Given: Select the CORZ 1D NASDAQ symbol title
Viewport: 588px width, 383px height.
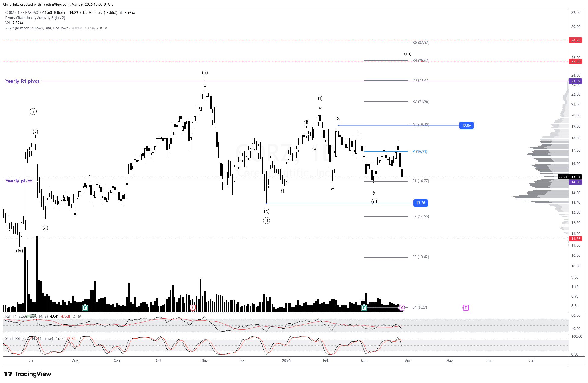Looking at the screenshot, I should click(22, 13).
